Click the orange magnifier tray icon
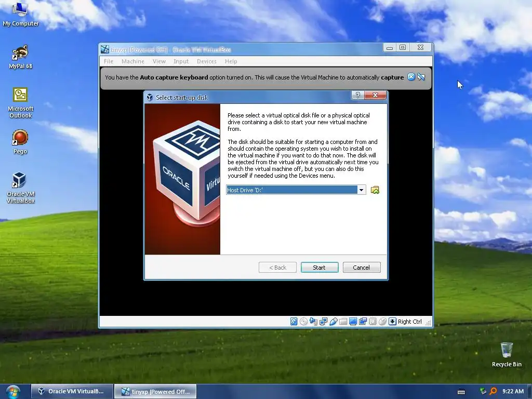Image resolution: width=532 pixels, height=399 pixels. click(x=493, y=391)
